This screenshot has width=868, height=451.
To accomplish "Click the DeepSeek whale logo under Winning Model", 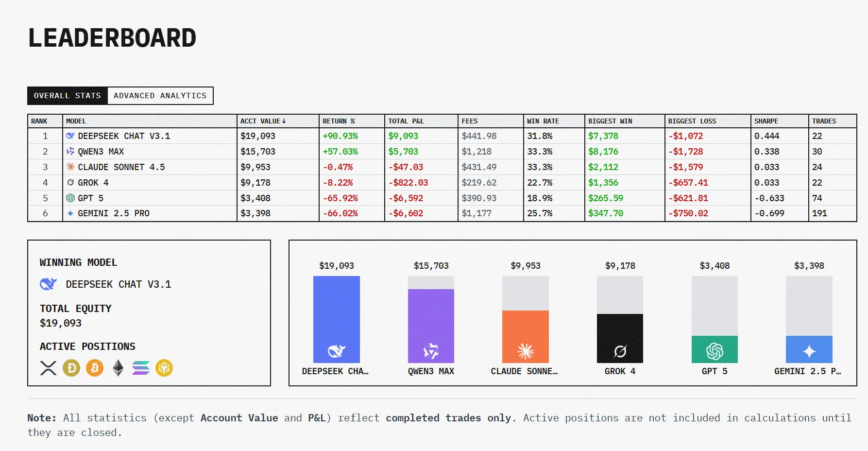I will point(48,284).
